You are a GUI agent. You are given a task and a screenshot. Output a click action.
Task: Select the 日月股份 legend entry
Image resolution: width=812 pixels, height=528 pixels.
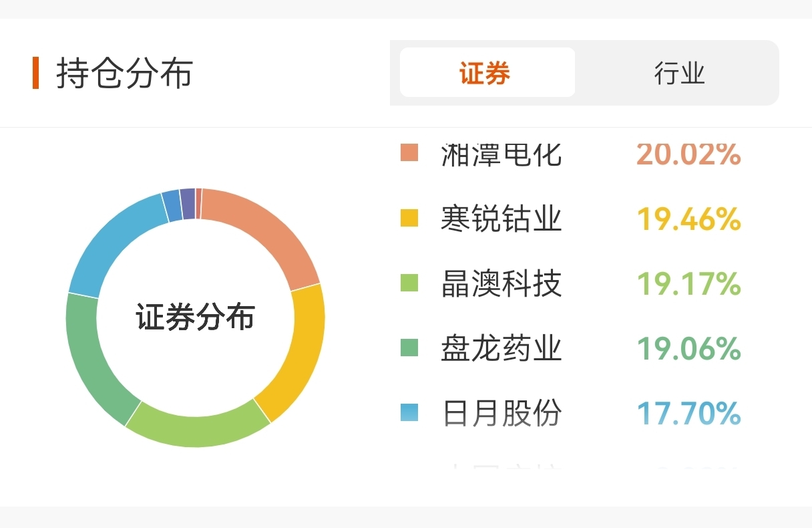(501, 413)
